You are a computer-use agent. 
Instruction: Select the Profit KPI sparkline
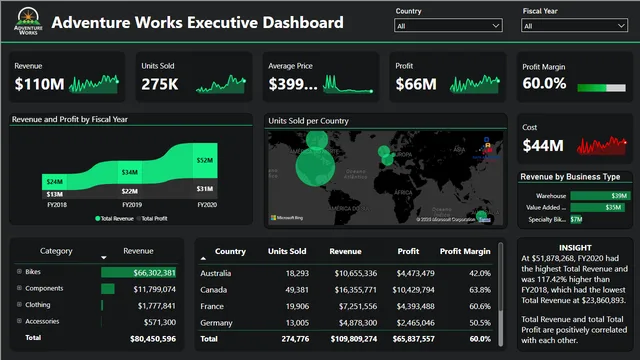click(475, 84)
